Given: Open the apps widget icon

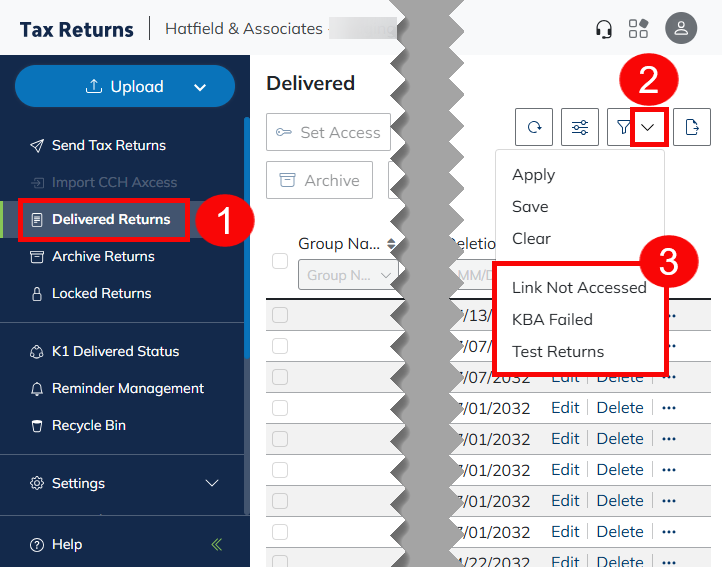Looking at the screenshot, I should pos(638,29).
